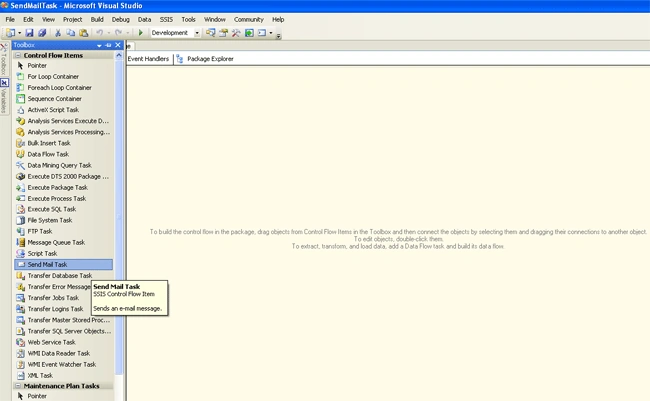650x401 pixels.
Task: Toggle the Toolbox auto-hide pin
Action: (x=109, y=45)
